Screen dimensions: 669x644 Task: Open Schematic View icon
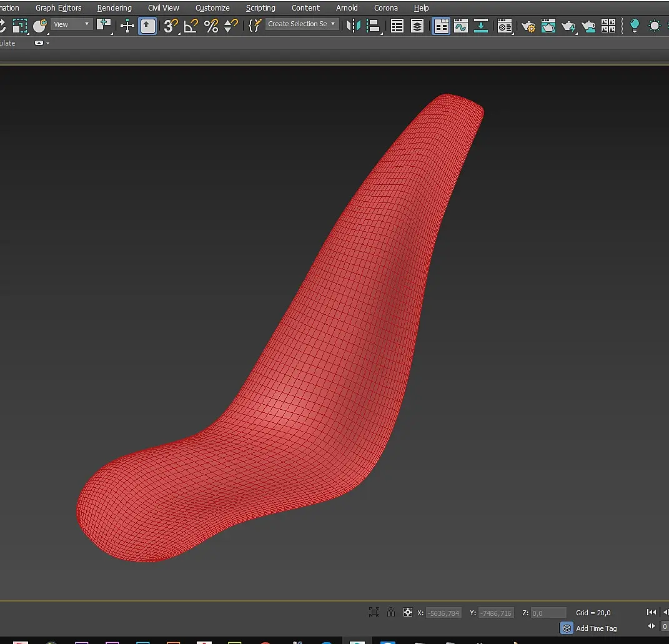click(481, 26)
